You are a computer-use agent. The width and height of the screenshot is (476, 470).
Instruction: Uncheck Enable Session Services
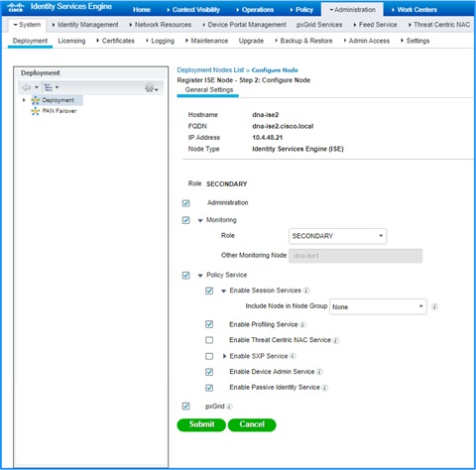point(209,291)
